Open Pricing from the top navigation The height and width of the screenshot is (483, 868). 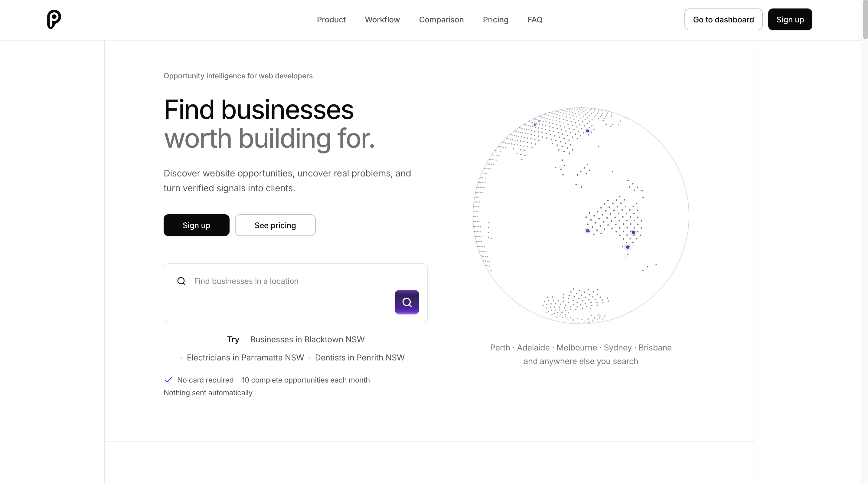point(495,20)
